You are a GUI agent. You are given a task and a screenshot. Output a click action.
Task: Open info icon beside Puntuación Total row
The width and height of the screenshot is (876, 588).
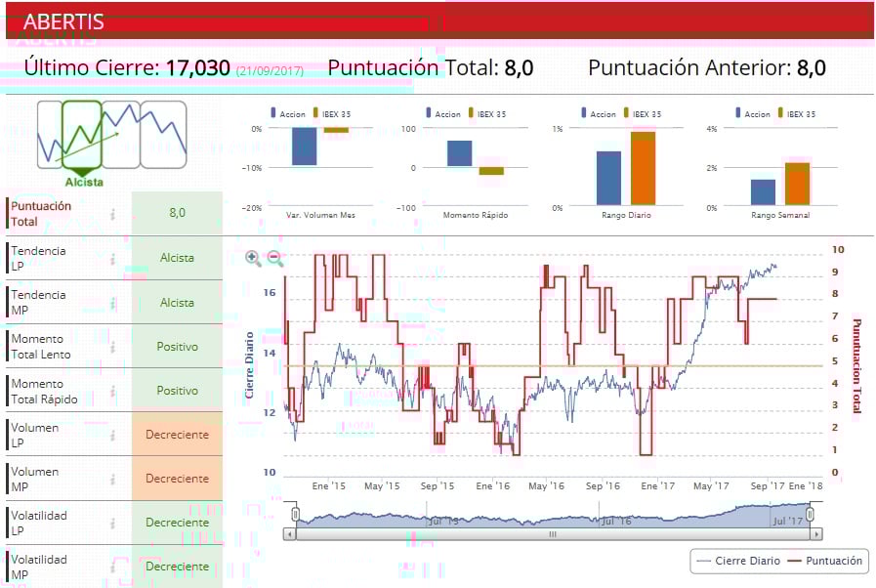point(113,214)
